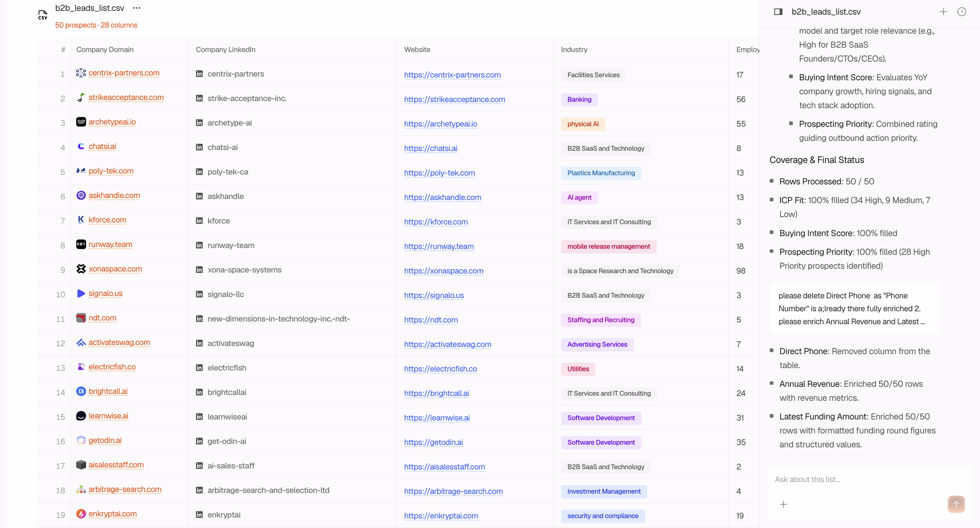Image resolution: width=980 pixels, height=528 pixels.
Task: Open the arbitrage-search.com domain link
Action: click(125, 490)
